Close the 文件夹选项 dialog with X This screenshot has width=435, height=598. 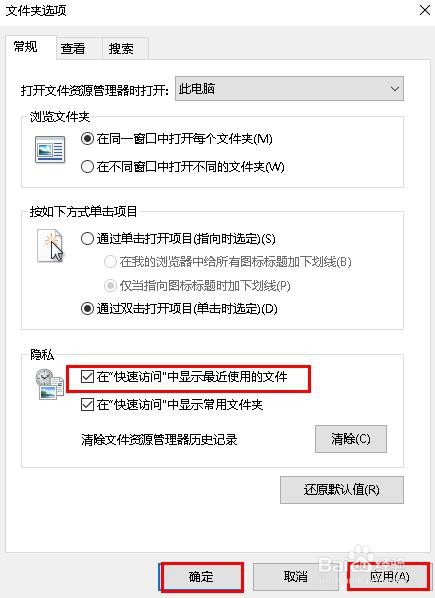point(425,10)
